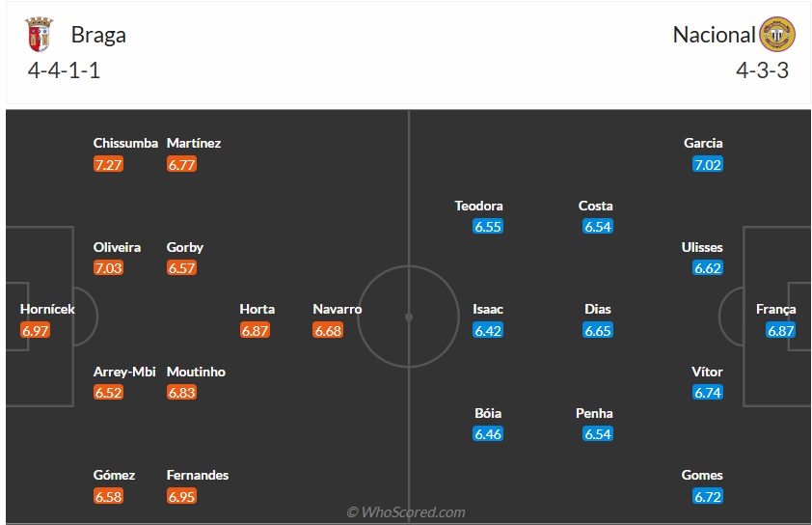Select goalkeeper Hornícek on the pitch
This screenshot has width=812, height=525.
click(x=47, y=310)
